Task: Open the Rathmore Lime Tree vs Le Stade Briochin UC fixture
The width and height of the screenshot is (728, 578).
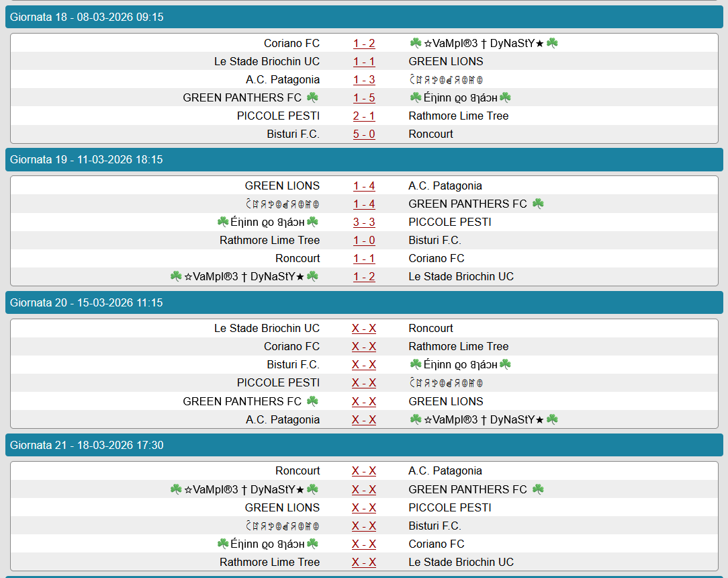Action: pyautogui.click(x=364, y=563)
